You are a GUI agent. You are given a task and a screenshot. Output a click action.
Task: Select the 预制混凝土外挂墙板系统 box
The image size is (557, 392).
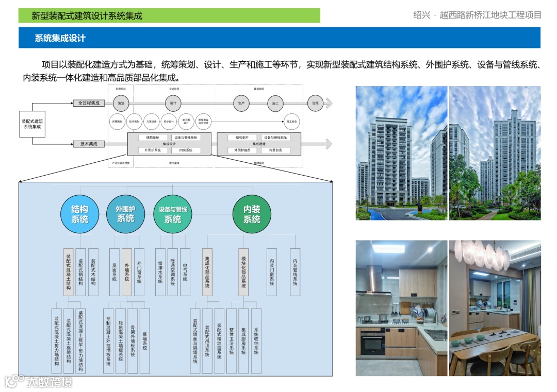click(108, 341)
